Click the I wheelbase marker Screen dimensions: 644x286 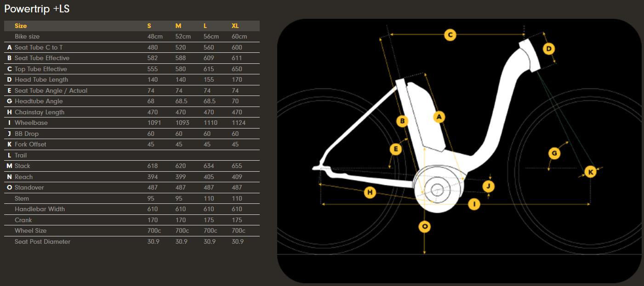(473, 204)
